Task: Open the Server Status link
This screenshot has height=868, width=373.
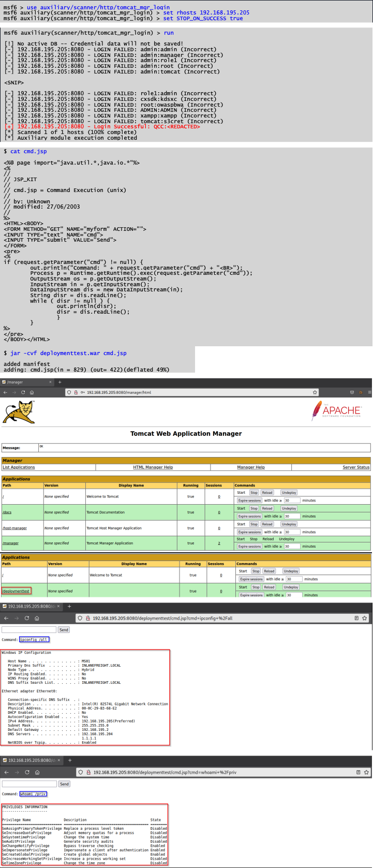Action: (x=356, y=467)
